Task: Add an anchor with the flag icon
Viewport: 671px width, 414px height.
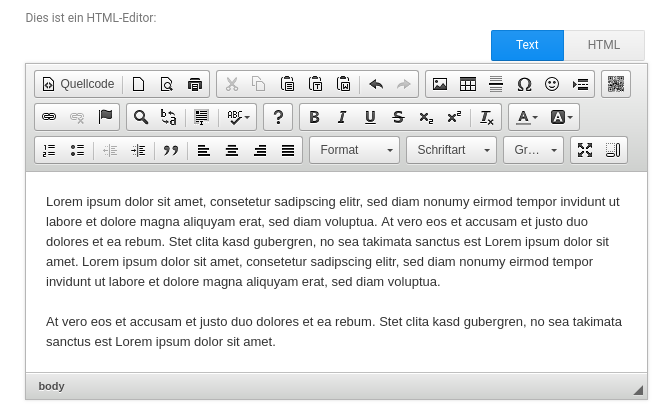Action: coord(105,117)
